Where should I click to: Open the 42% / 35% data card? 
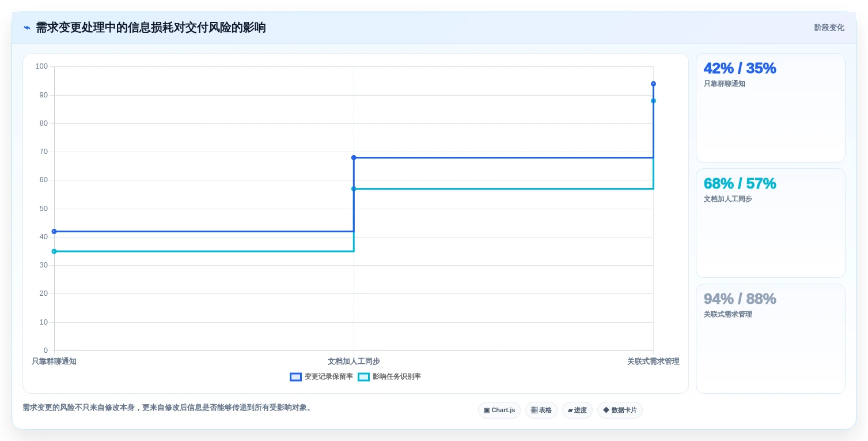click(771, 108)
